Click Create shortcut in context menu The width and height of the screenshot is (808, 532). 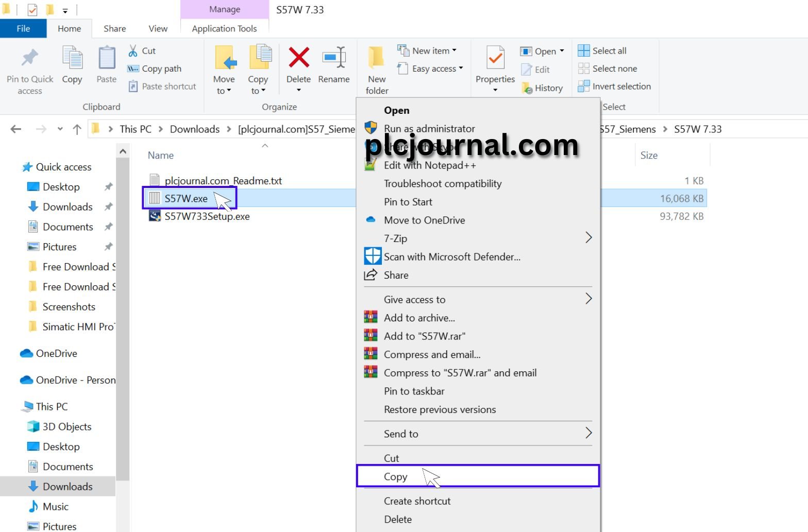478,501
